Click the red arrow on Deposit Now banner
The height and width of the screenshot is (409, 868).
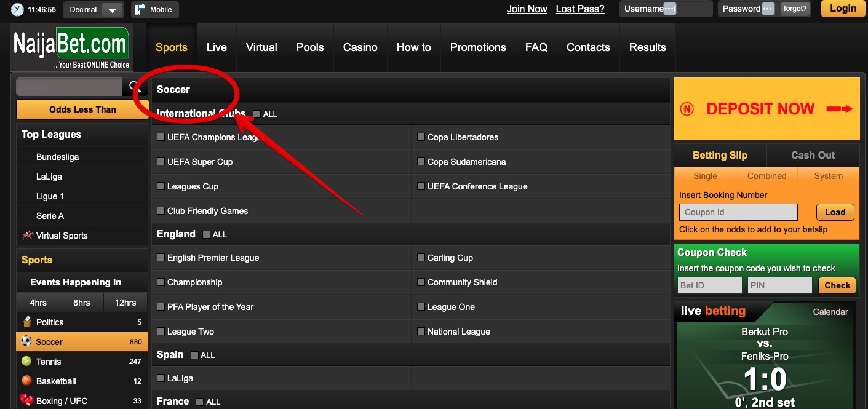(839, 109)
